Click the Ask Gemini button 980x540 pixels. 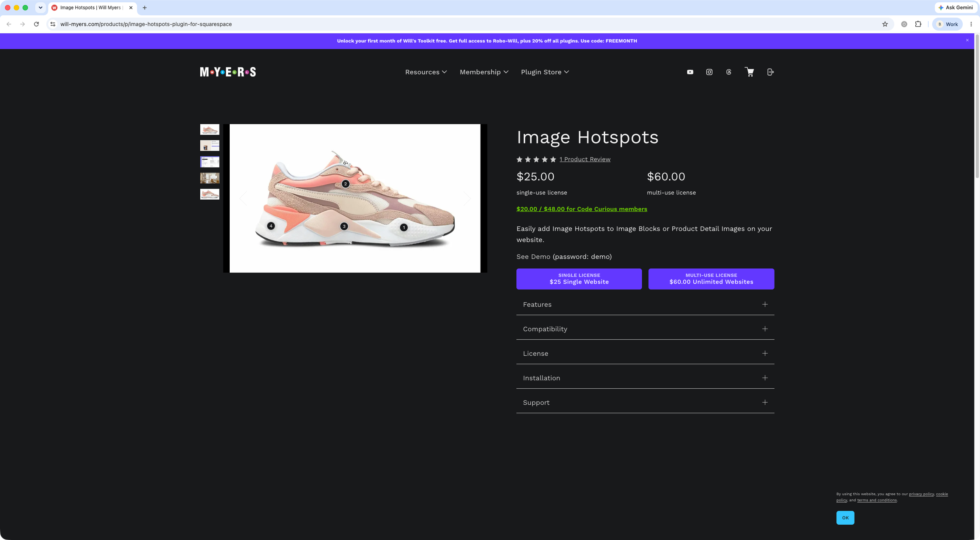coord(956,8)
